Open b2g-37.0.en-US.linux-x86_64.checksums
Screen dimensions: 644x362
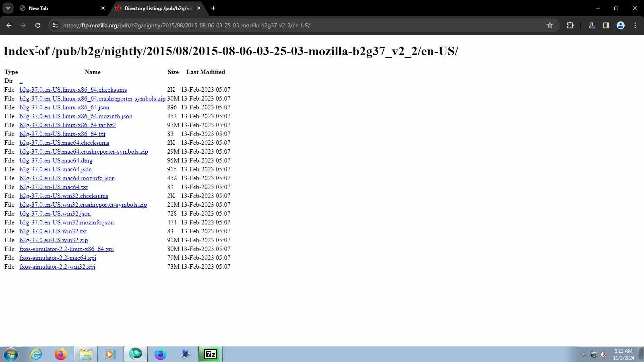(x=73, y=90)
